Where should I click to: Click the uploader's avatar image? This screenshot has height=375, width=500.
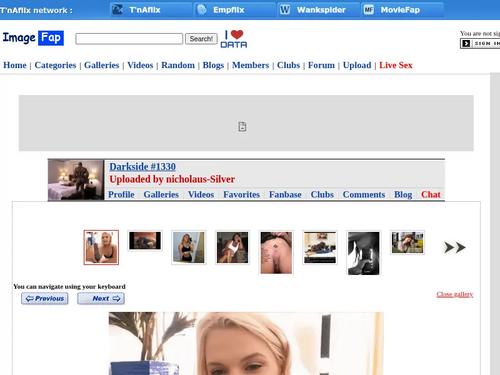tap(76, 180)
